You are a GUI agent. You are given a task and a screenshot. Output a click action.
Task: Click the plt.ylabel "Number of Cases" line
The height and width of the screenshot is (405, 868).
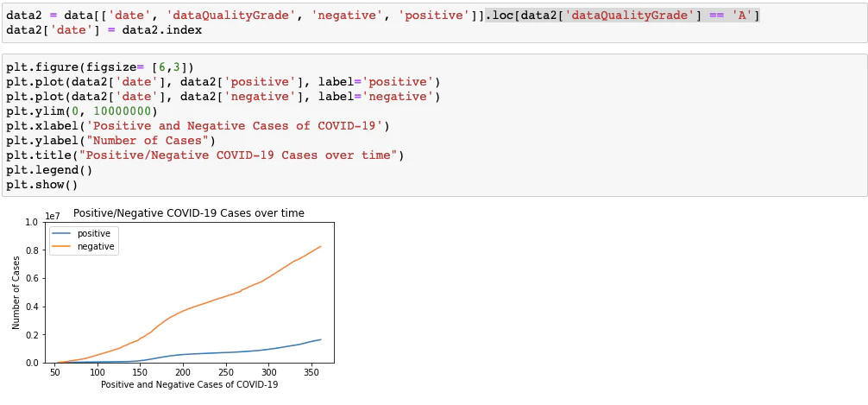(x=111, y=141)
